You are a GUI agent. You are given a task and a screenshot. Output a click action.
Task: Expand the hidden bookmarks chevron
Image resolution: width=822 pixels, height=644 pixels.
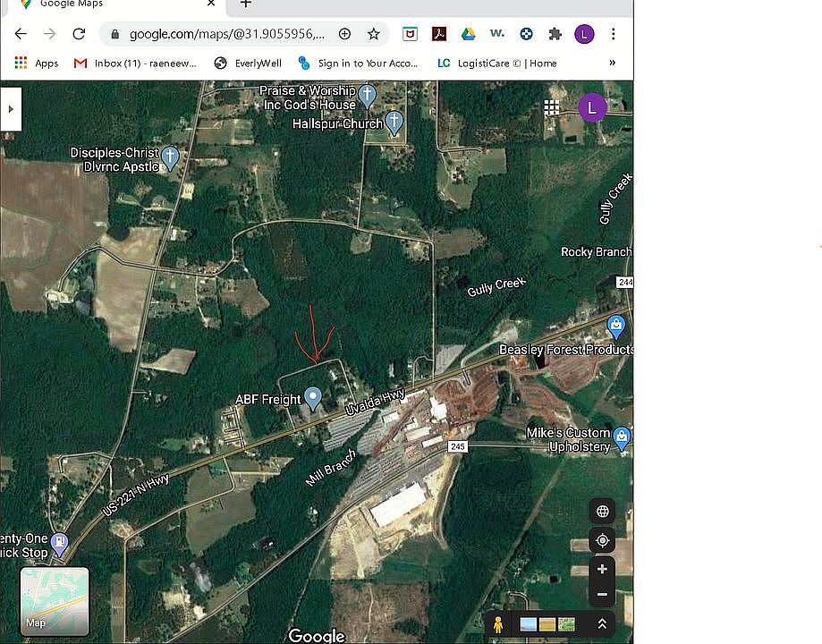[x=613, y=63]
